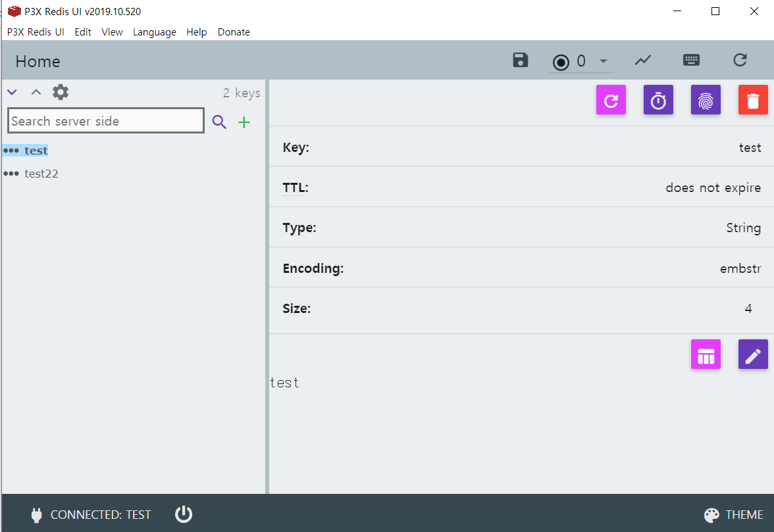Click the vertical panel splitter bar
Screen dimensions: 774x532
point(267,287)
